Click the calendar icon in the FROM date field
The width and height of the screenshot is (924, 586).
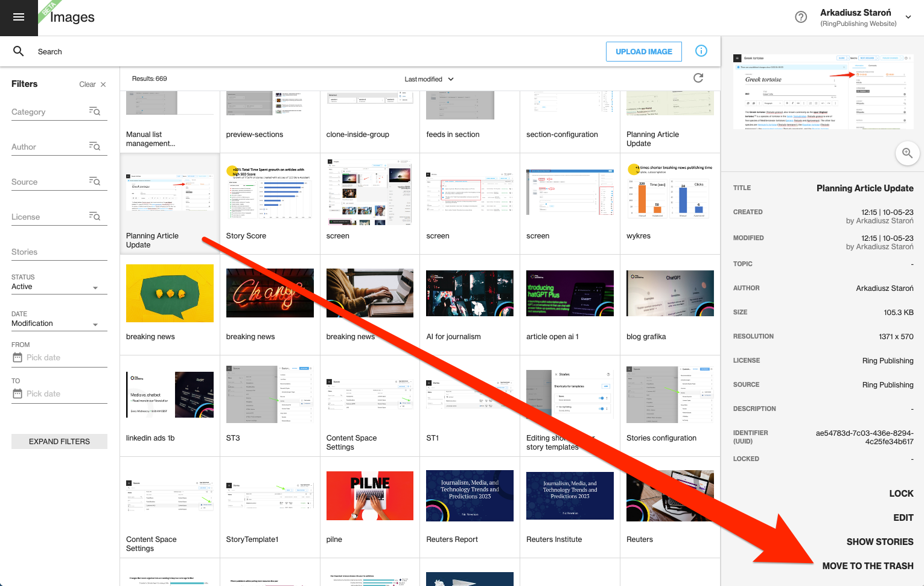(18, 357)
